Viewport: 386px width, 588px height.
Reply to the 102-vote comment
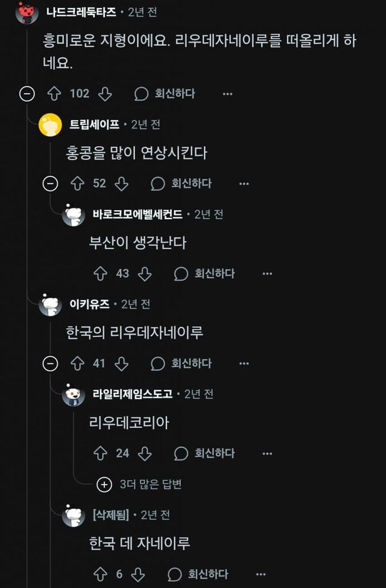click(x=165, y=94)
